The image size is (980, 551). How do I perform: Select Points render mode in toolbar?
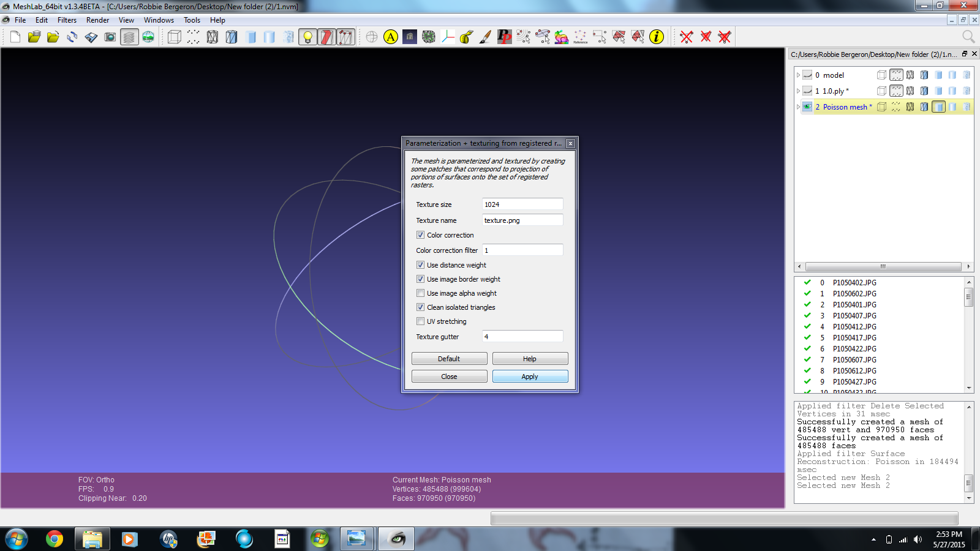[x=194, y=37]
